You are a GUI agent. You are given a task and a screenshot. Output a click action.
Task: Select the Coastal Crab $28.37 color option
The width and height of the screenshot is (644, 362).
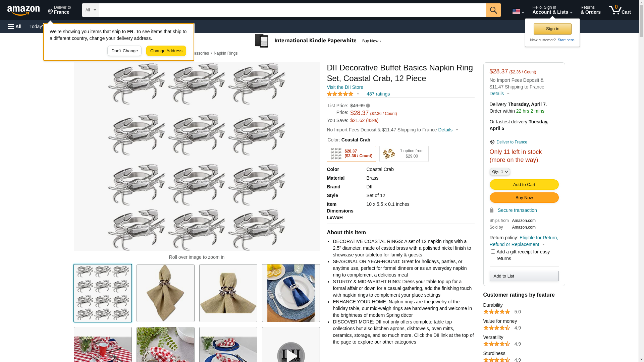coord(351,154)
